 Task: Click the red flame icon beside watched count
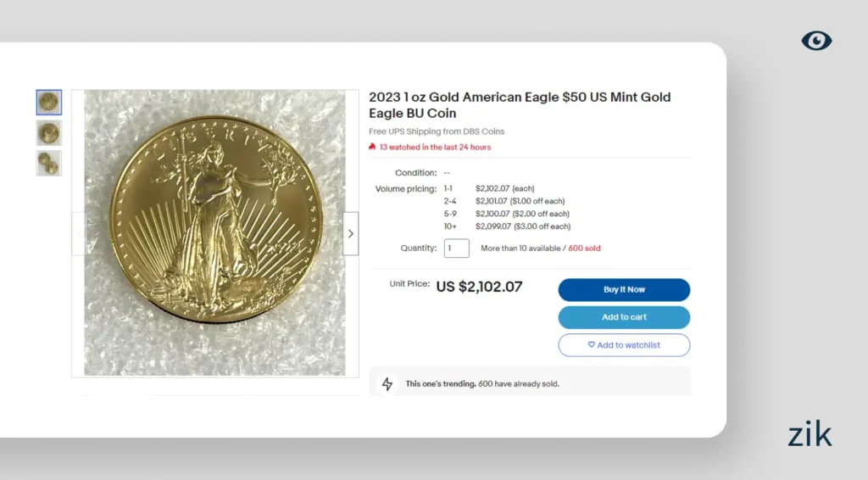372,147
